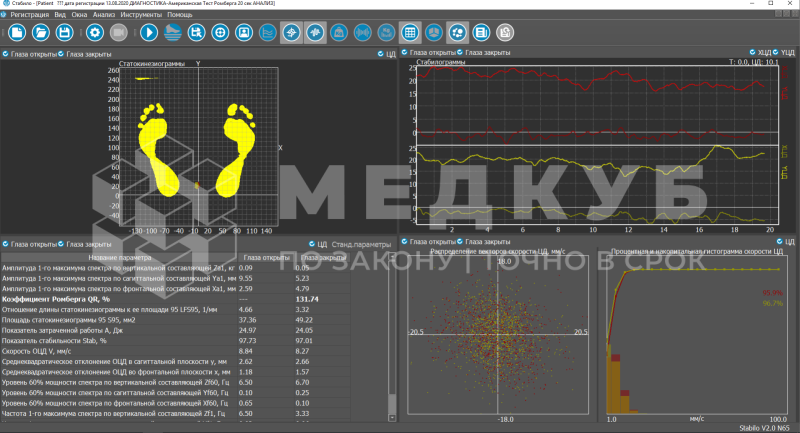Toggle the stabilogram waveform icon
The width and height of the screenshot is (800, 433).
315,33
